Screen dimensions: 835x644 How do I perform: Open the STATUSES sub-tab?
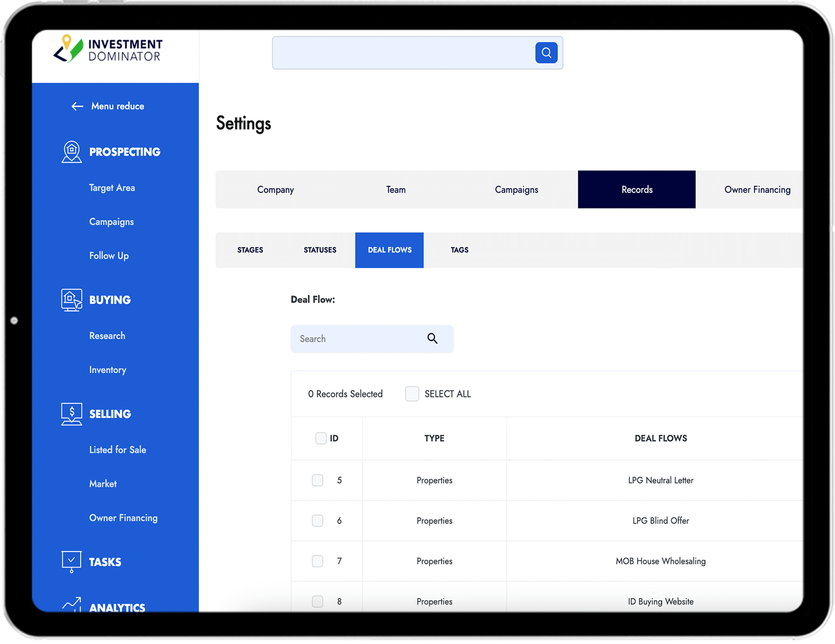tap(320, 250)
